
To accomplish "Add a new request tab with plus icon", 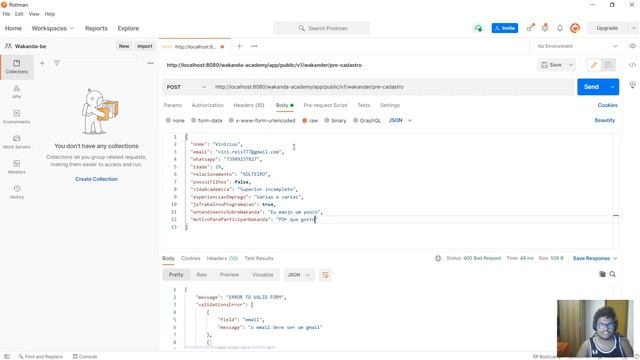I will click(240, 46).
